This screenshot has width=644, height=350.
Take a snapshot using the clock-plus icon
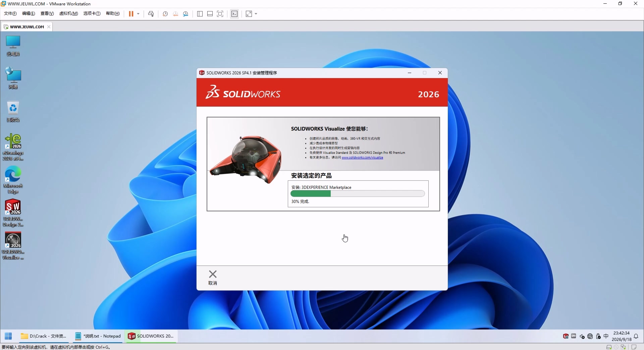(165, 14)
